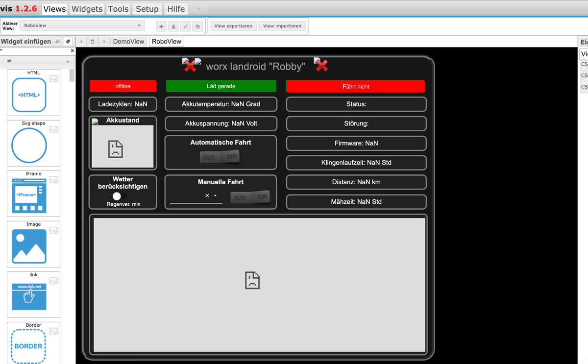
Task: Duplicate the active view with copy icon
Action: coord(198,26)
